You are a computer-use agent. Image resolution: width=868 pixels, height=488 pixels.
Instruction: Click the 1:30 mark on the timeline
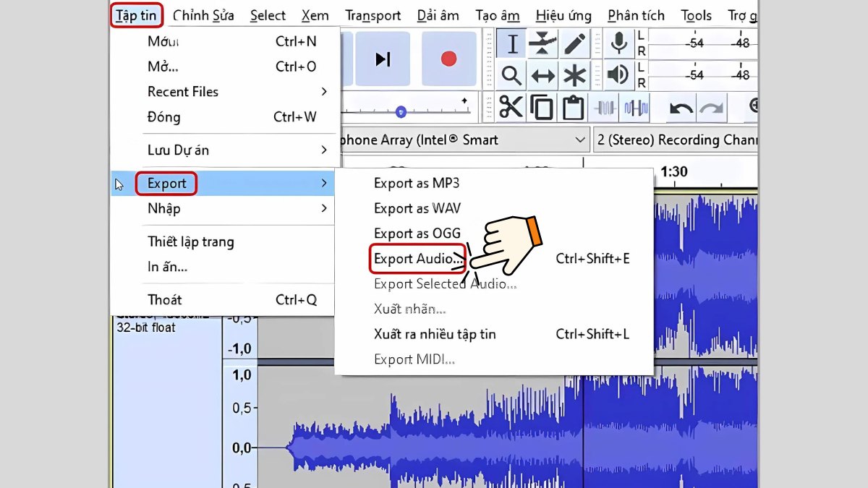(x=673, y=172)
